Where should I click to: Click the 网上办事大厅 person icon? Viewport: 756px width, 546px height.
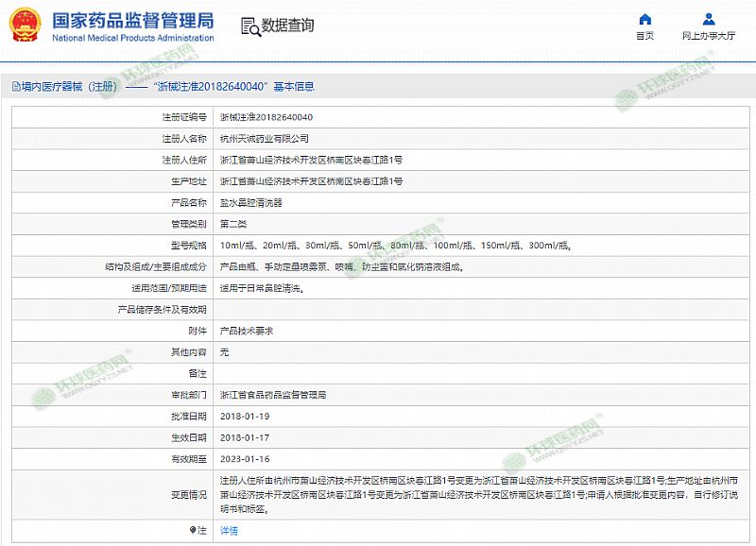point(709,19)
